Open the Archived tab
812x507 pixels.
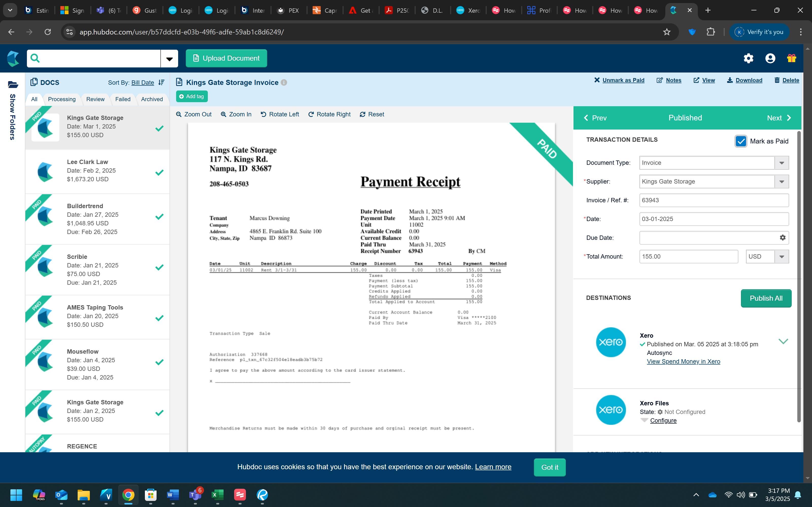point(152,99)
